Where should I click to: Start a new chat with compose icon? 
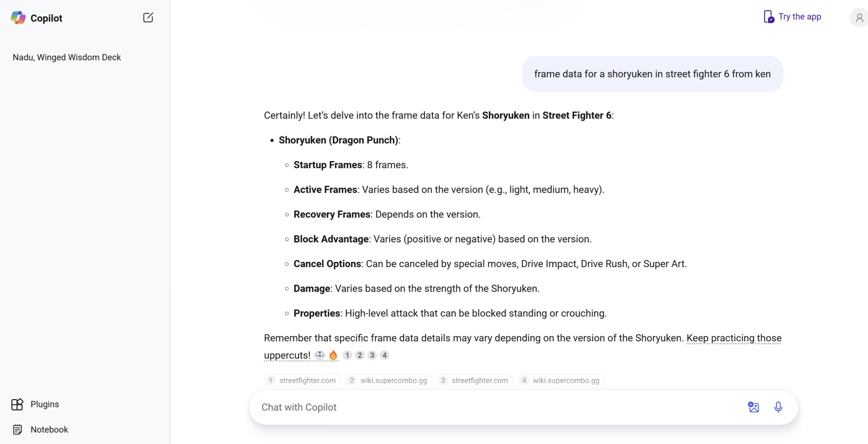tap(148, 18)
